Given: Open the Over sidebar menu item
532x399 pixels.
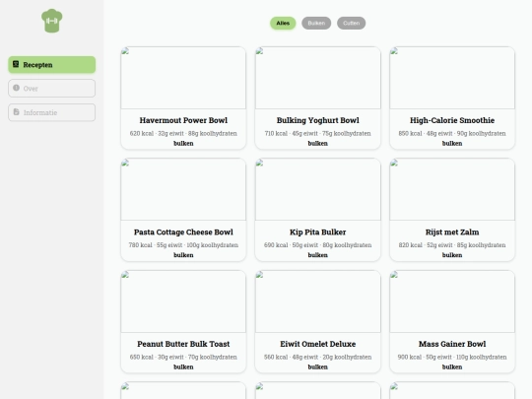Looking at the screenshot, I should [51, 89].
